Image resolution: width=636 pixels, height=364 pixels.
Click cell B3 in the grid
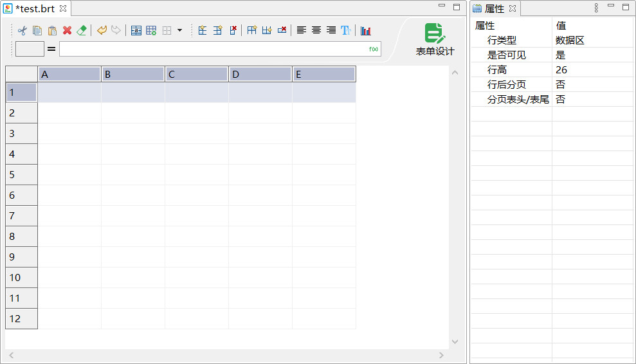click(133, 134)
